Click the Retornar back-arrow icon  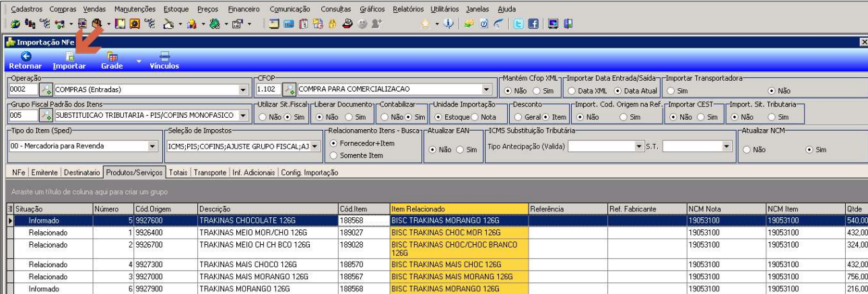[x=26, y=56]
